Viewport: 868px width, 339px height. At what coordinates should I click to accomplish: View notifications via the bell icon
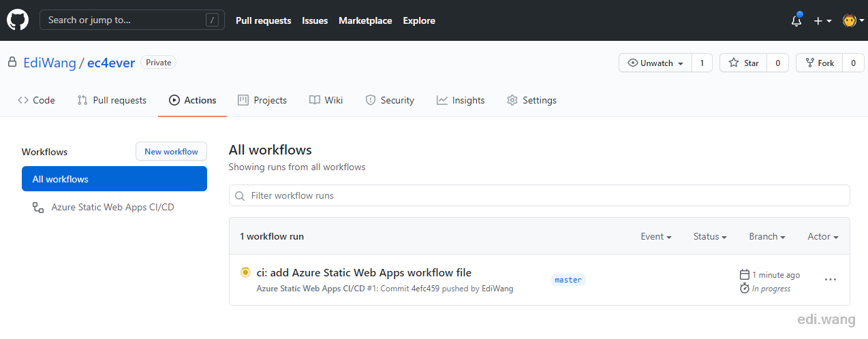pyautogui.click(x=796, y=20)
